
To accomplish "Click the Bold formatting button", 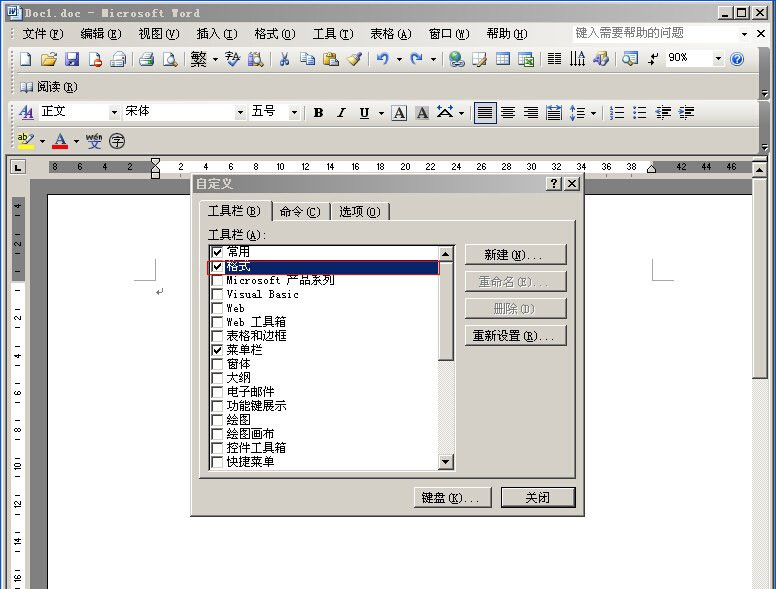I will [x=318, y=113].
